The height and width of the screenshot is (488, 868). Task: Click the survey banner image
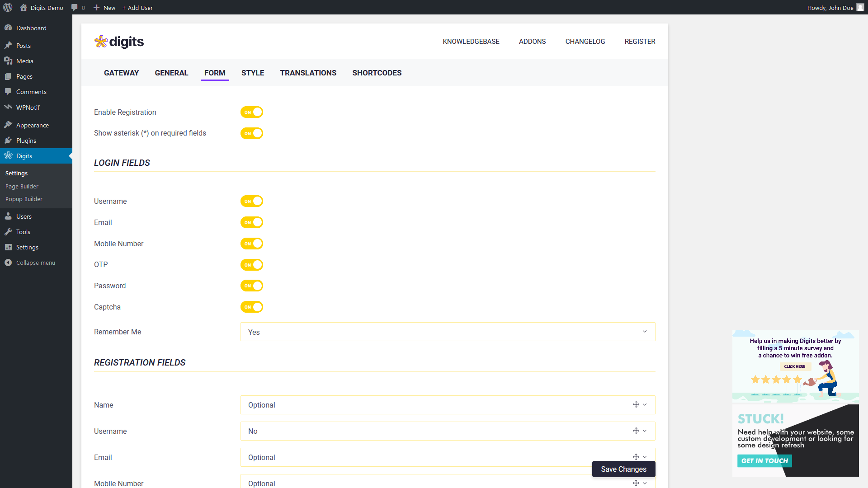click(796, 366)
